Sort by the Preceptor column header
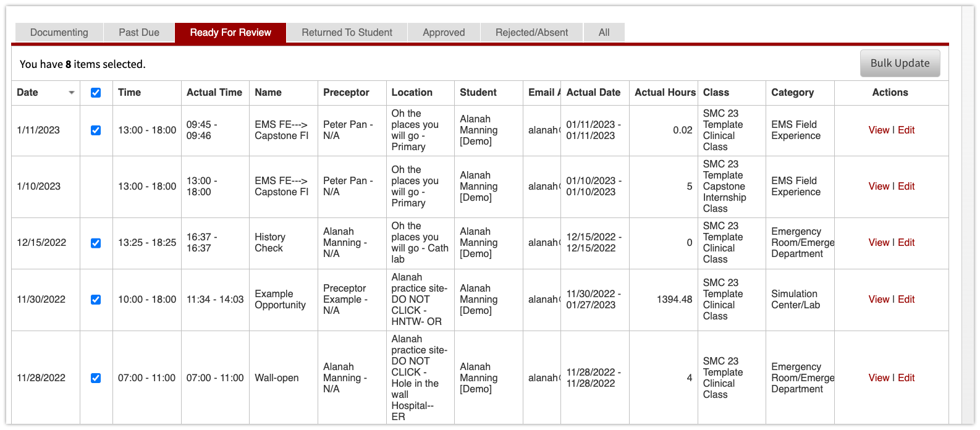 (x=346, y=93)
